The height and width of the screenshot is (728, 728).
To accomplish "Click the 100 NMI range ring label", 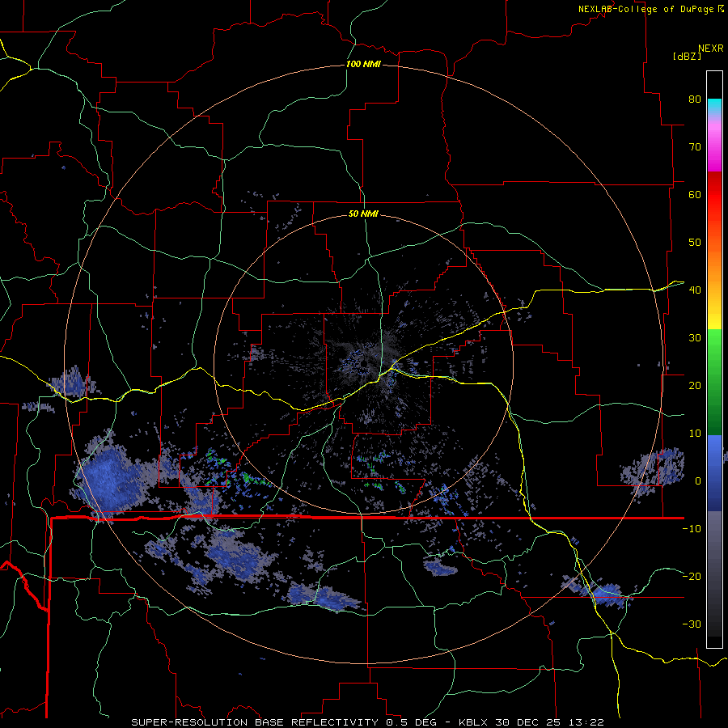I will tap(363, 64).
